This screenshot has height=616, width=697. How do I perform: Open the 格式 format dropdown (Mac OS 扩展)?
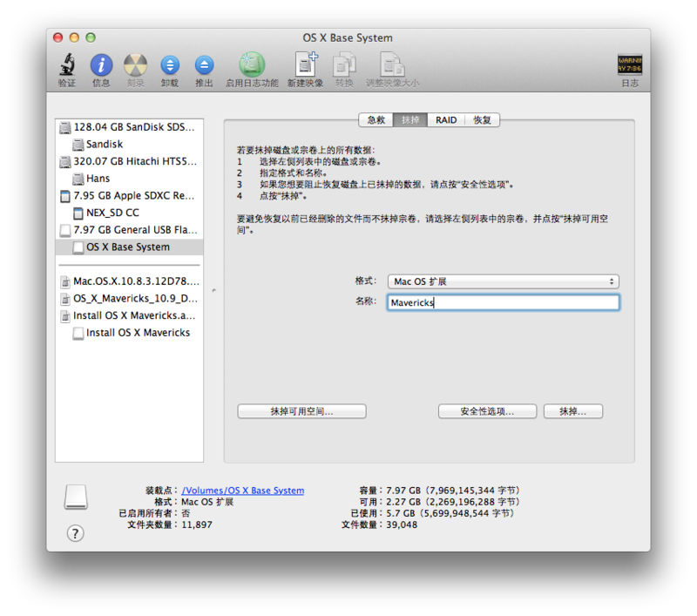(x=504, y=281)
